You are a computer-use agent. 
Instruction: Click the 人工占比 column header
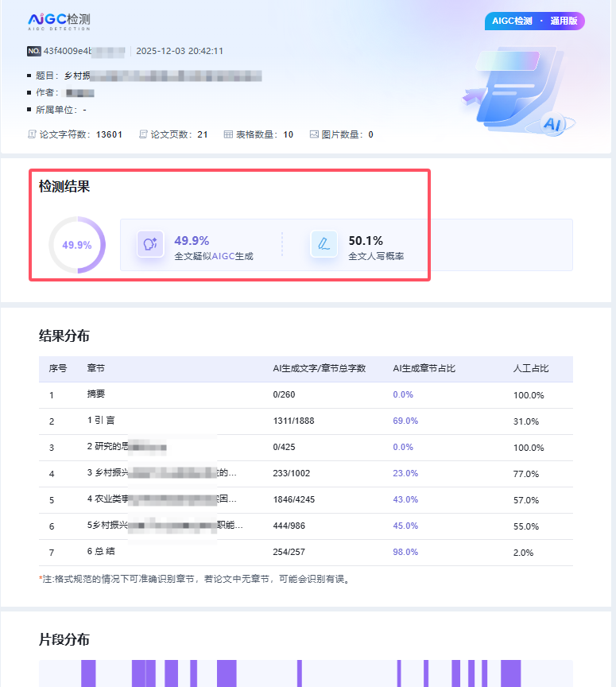coord(531,368)
